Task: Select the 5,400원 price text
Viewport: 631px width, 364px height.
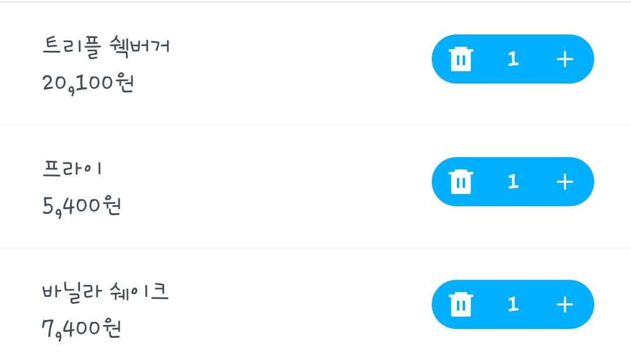Action: click(x=82, y=206)
